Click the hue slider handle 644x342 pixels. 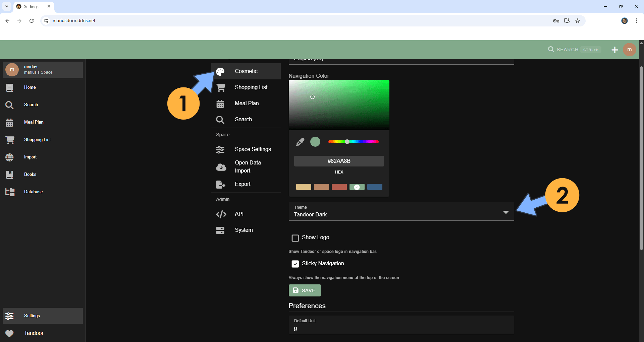coord(347,142)
